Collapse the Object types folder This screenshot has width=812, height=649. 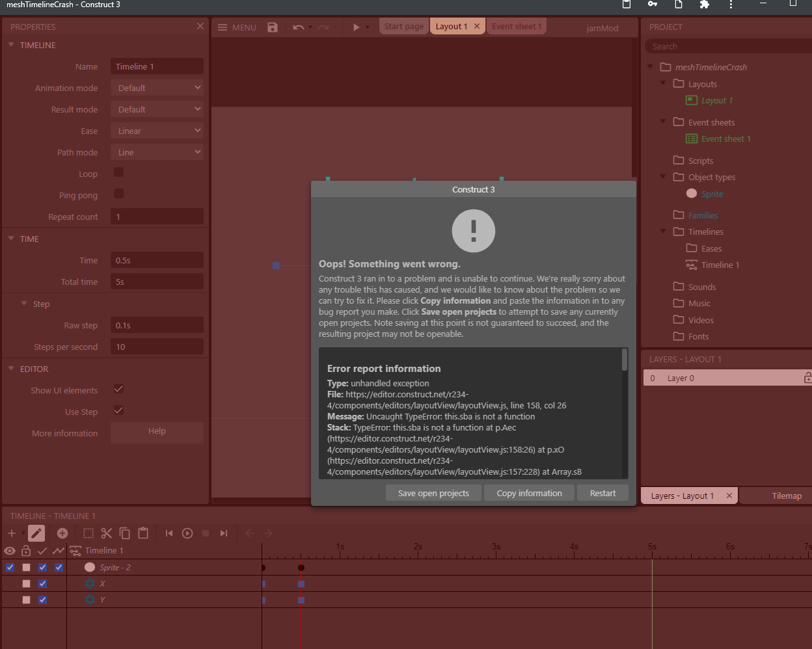click(x=663, y=176)
